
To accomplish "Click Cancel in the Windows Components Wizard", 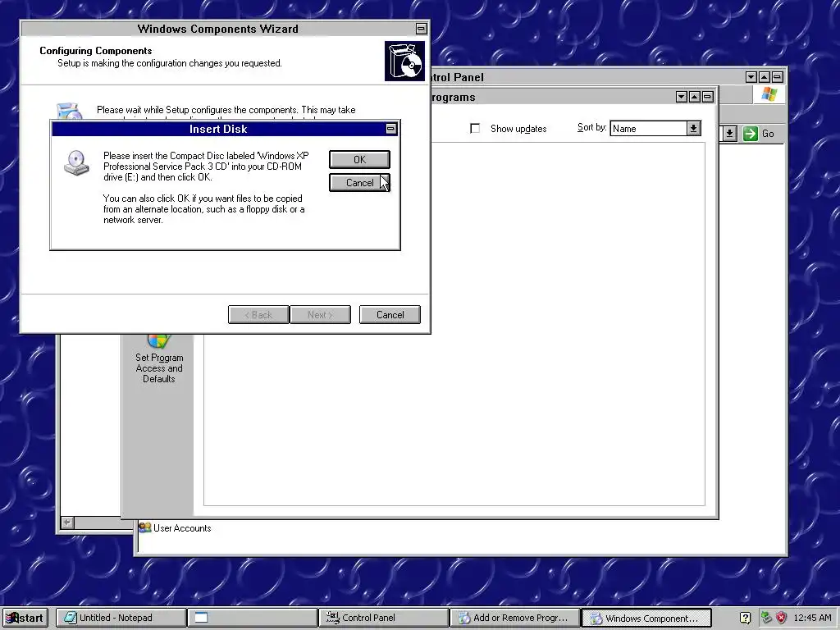I will (x=390, y=315).
